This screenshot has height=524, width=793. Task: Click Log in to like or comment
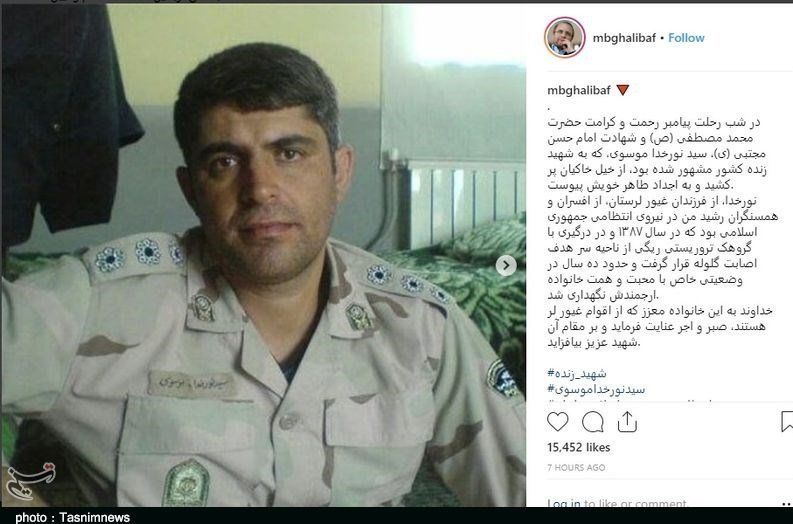click(x=616, y=503)
